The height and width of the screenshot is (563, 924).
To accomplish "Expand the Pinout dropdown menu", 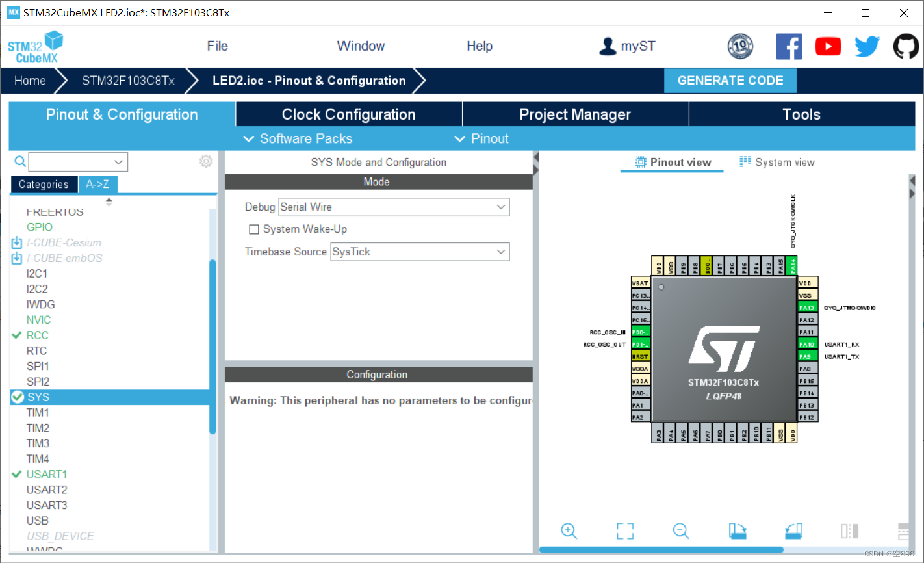I will coord(481,138).
